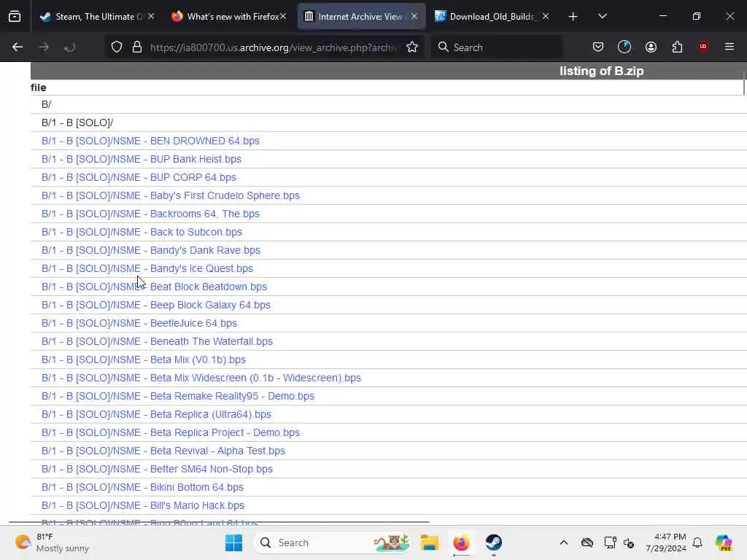Open BUP Bank Heist.bps link
Viewport: 747px width, 560px height.
pyautogui.click(x=142, y=159)
